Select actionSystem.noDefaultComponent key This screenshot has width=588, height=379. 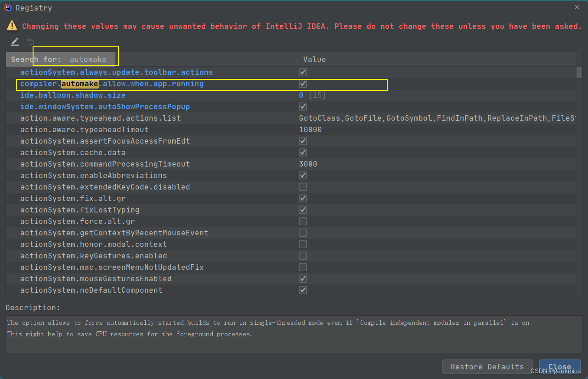[x=91, y=290]
